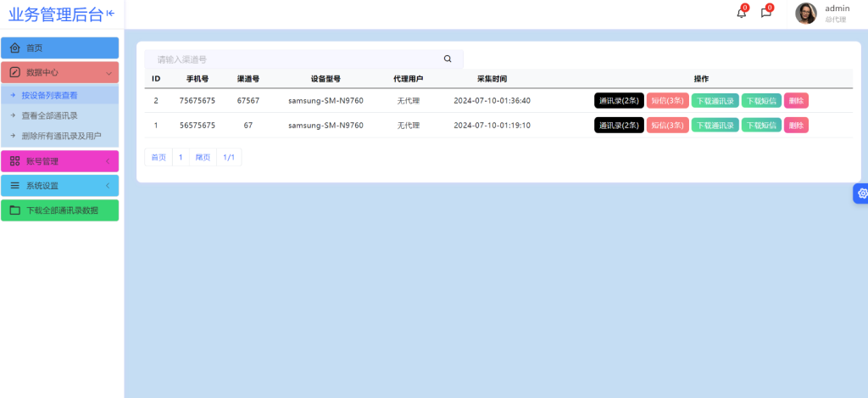Select 查看全部通讯录 in the sidebar
This screenshot has height=398, width=868.
[x=50, y=115]
